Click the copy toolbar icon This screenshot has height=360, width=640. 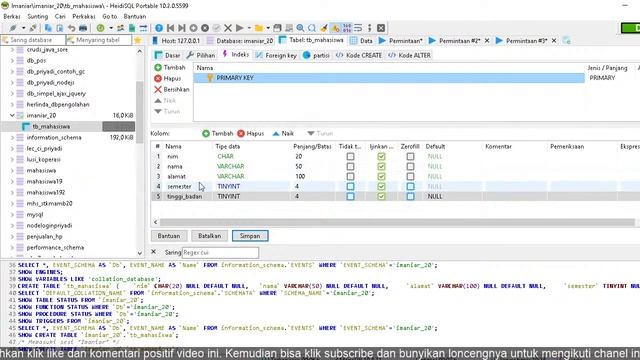pyautogui.click(x=48, y=28)
